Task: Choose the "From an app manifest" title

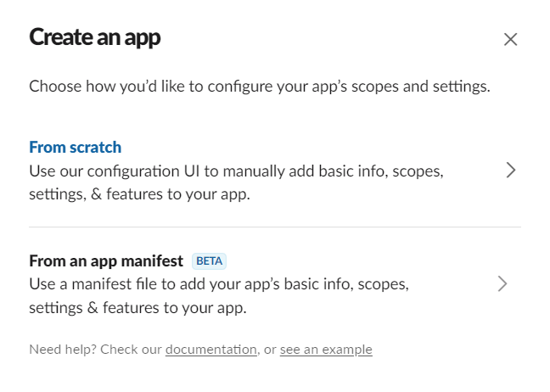Action: click(106, 260)
